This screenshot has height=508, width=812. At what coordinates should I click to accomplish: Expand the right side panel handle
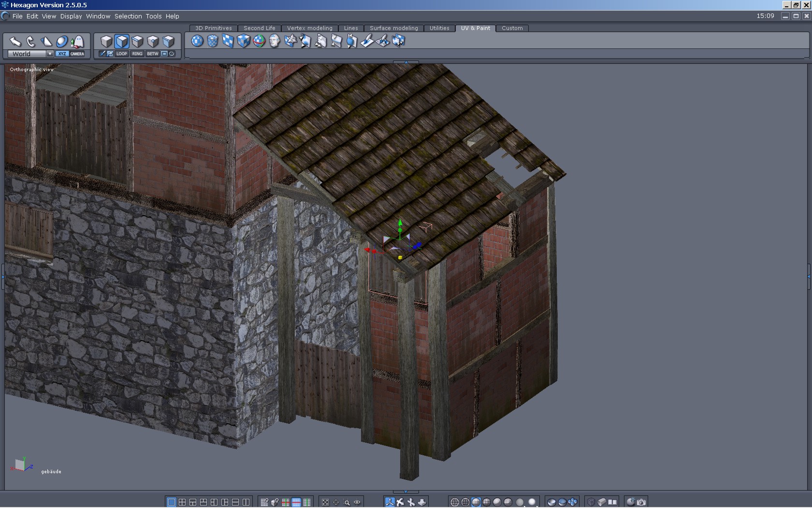(809, 277)
